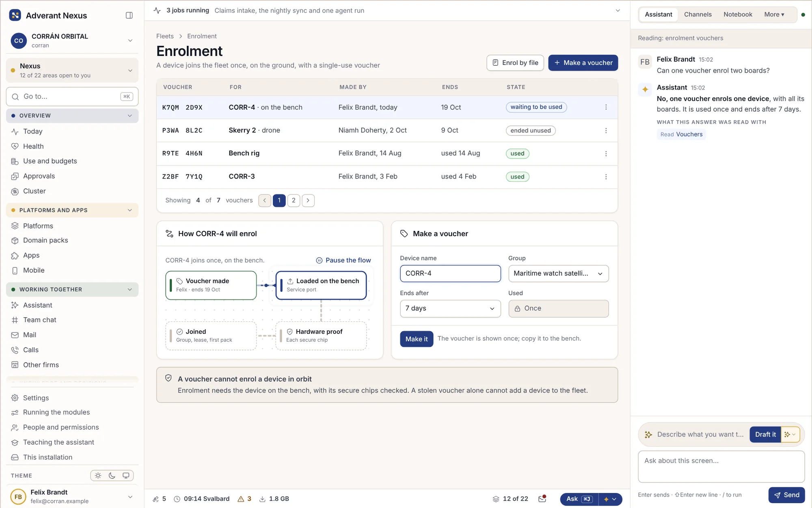Switch to the system theme
The image size is (812, 508).
pyautogui.click(x=126, y=476)
